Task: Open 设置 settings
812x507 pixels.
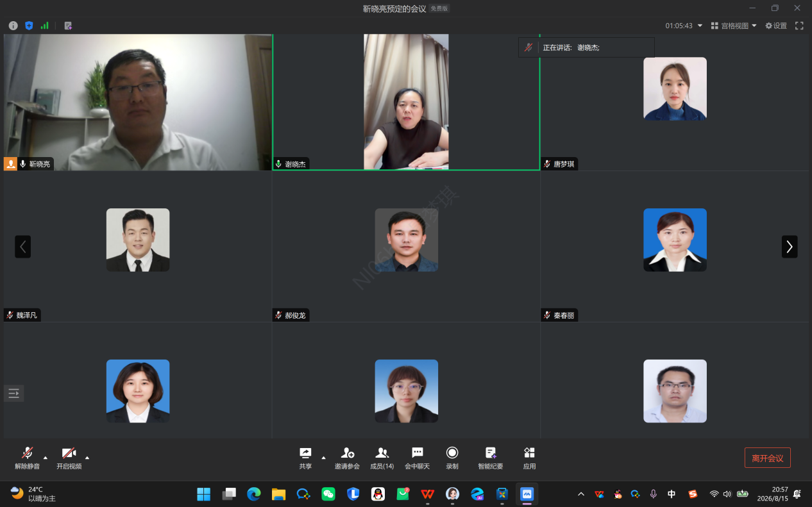Action: point(776,26)
